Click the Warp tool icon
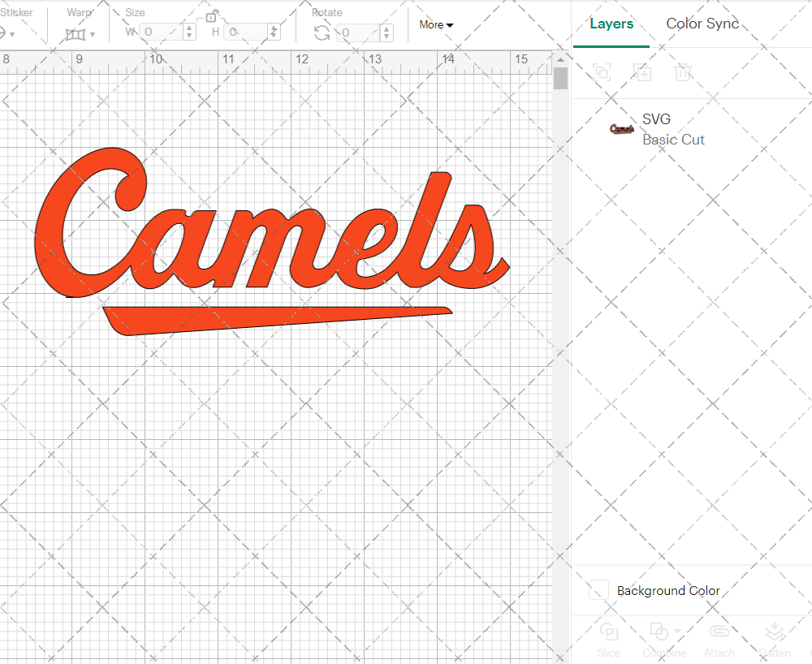 (x=77, y=32)
